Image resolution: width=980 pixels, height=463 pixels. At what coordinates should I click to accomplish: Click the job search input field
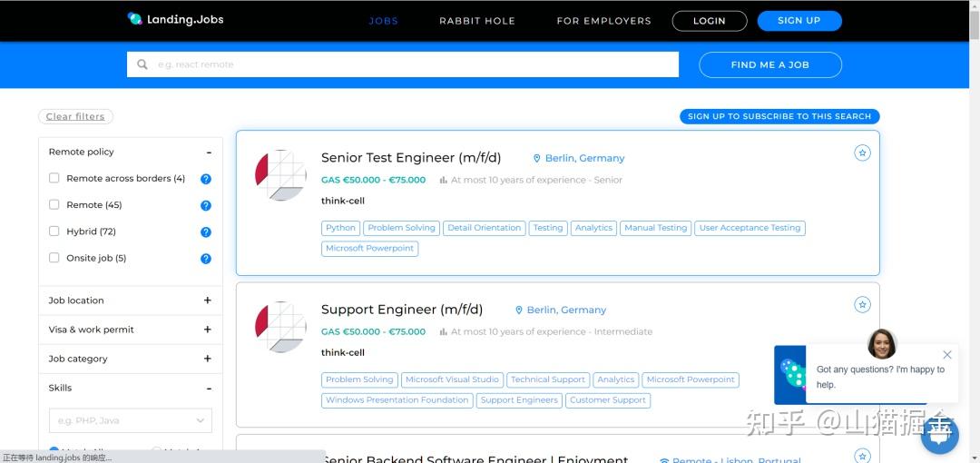tap(403, 64)
